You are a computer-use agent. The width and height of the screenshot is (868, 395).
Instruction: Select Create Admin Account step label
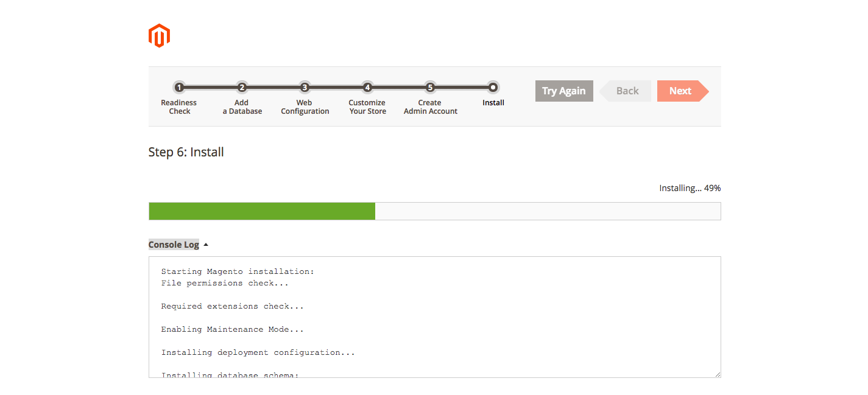pos(430,107)
